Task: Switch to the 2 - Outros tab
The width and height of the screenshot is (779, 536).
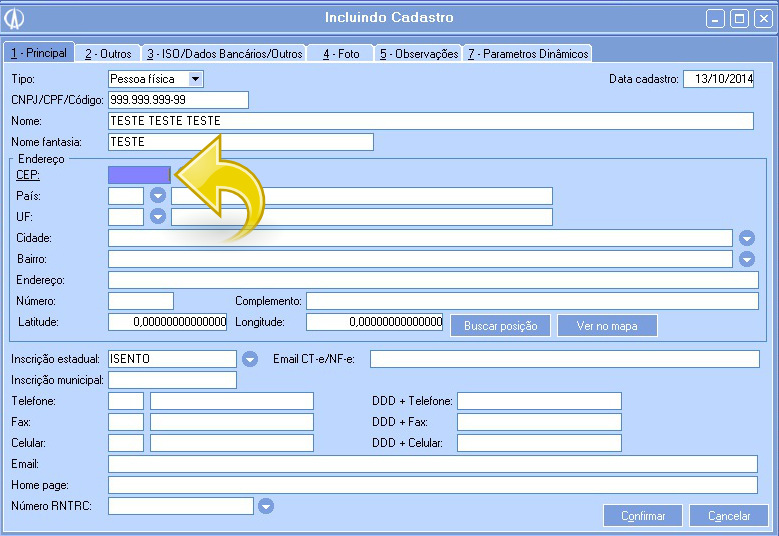Action: click(108, 53)
